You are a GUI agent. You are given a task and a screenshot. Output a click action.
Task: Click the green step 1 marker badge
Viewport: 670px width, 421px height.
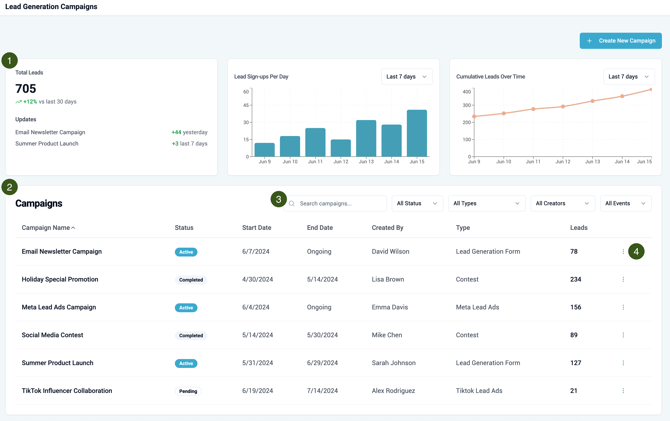click(10, 60)
